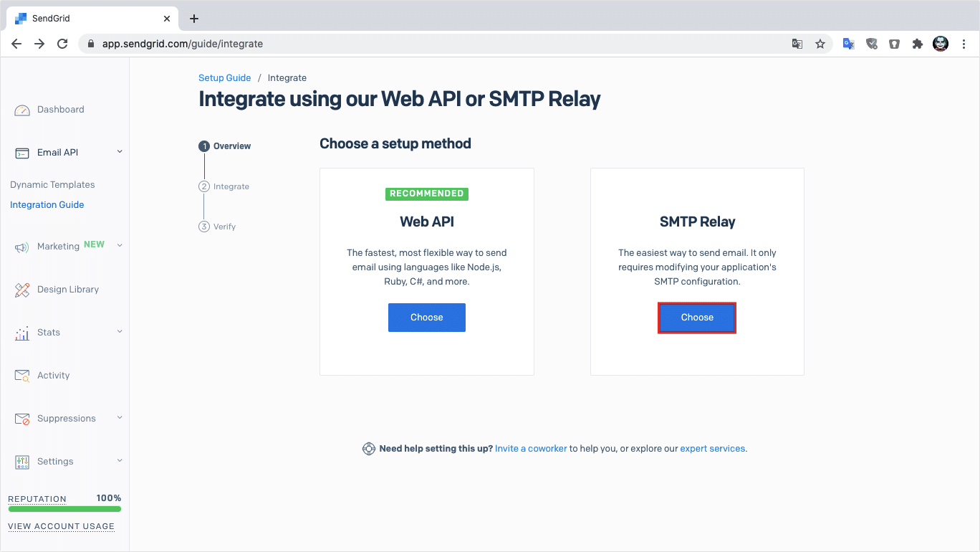Open a new tab with the plus icon
The width and height of the screenshot is (980, 552).
pyautogui.click(x=193, y=19)
